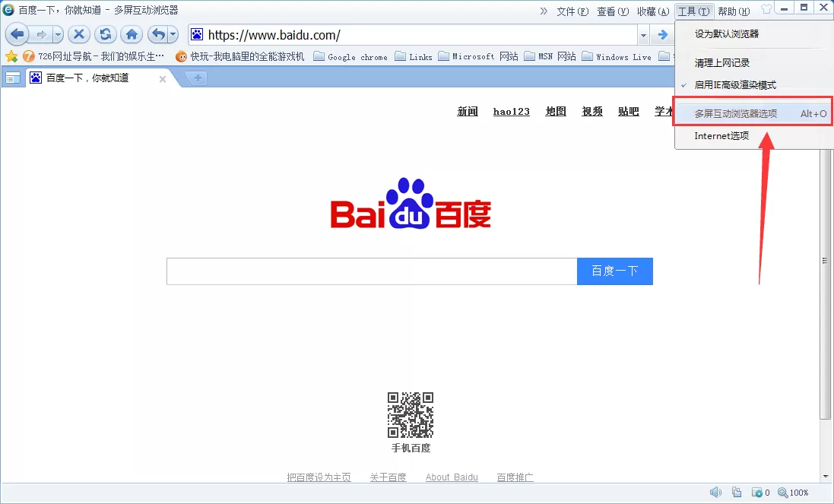The image size is (834, 504).
Task: Click the Baidu paw favicon in address bar
Action: click(x=197, y=35)
